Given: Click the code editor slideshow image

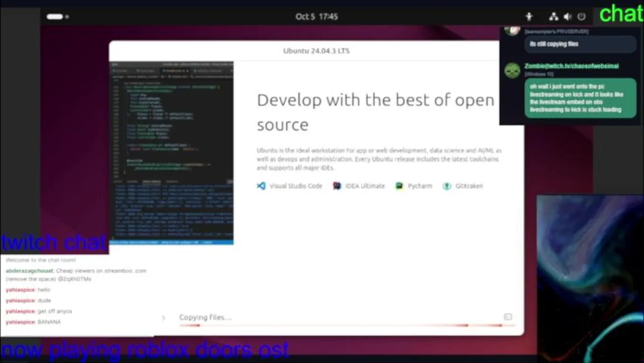Looking at the screenshot, I should point(171,153).
